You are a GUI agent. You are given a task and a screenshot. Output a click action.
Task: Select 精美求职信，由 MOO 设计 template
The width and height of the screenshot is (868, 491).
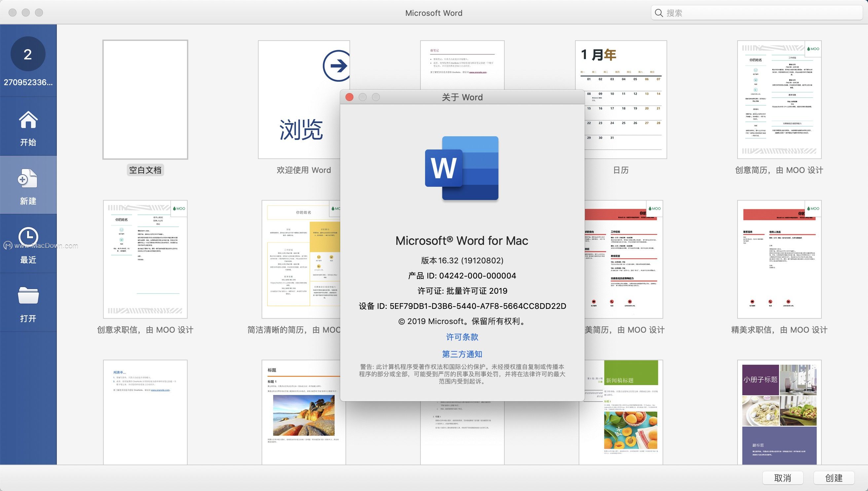(779, 259)
